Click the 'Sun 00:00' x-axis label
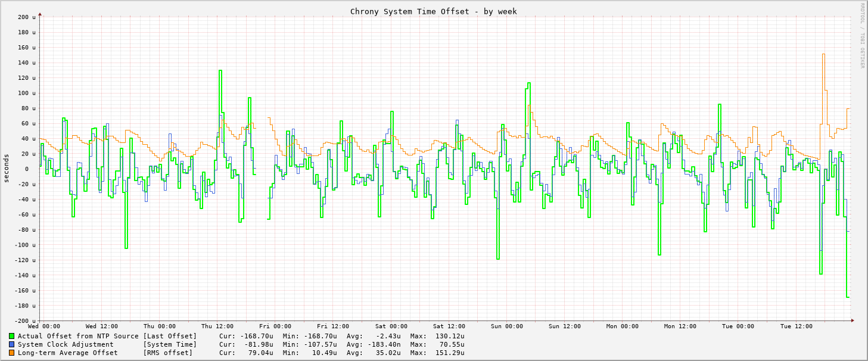Screen dimensions: 868x361 [507, 326]
